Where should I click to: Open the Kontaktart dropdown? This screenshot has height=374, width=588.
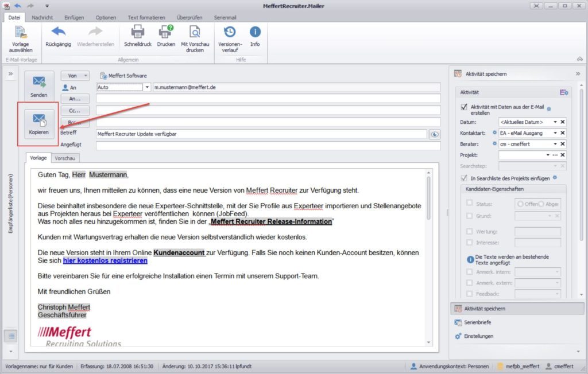pos(555,133)
